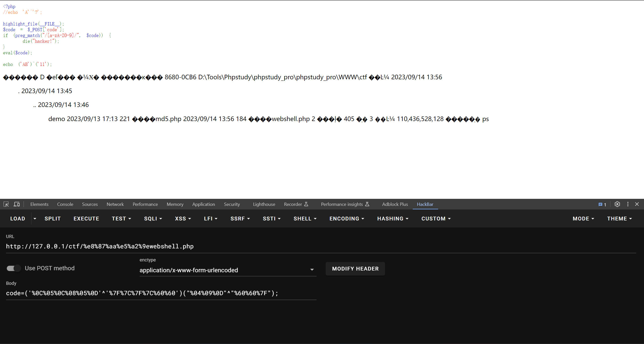Click the preg_match regex code line
Viewport: 644px width, 344px height.
click(x=57, y=35)
